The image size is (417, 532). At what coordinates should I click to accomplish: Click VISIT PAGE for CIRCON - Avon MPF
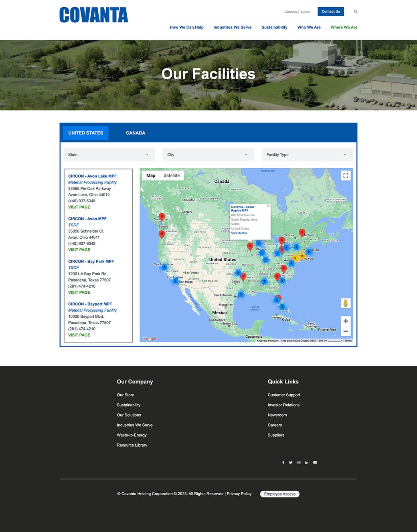tap(79, 250)
